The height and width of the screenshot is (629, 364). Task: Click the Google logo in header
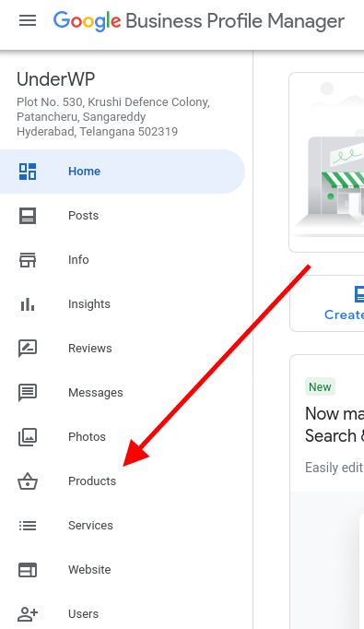pyautogui.click(x=87, y=21)
